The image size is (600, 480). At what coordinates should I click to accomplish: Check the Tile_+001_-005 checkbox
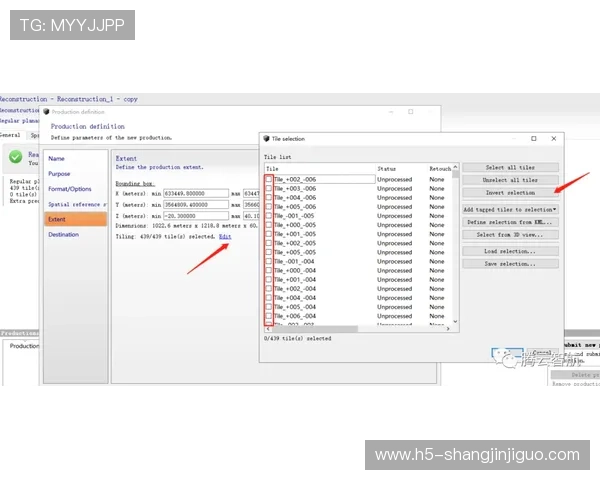pyautogui.click(x=269, y=234)
